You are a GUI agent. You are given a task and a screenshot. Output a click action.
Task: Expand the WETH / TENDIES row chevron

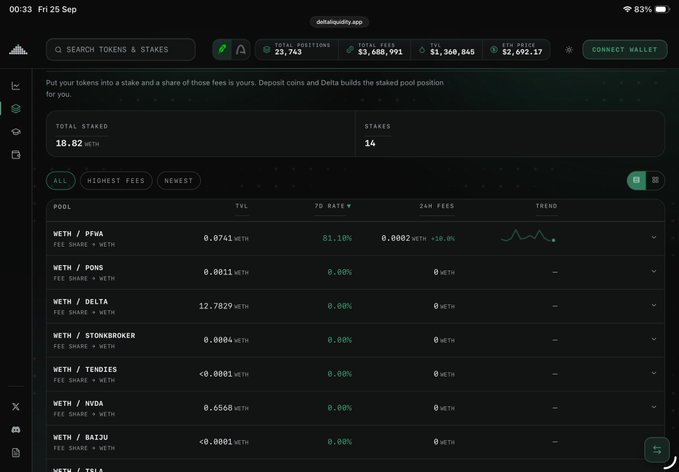click(654, 373)
